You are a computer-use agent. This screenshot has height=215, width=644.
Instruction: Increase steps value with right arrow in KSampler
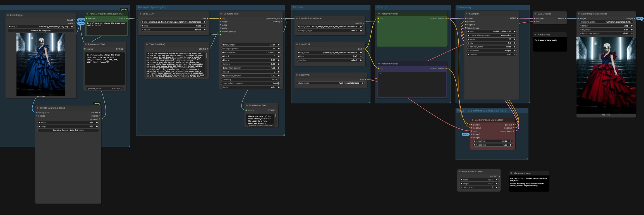click(515, 39)
